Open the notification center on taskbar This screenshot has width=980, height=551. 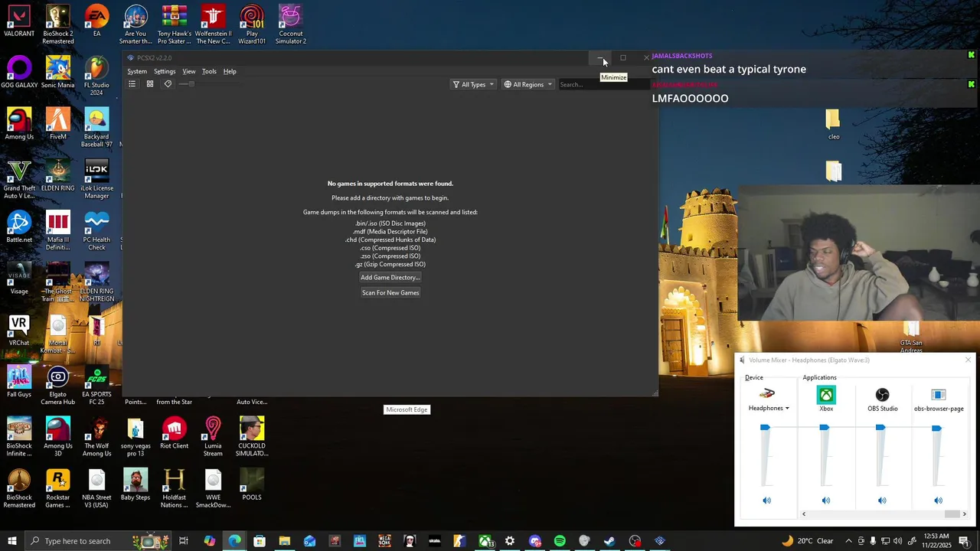click(x=964, y=541)
